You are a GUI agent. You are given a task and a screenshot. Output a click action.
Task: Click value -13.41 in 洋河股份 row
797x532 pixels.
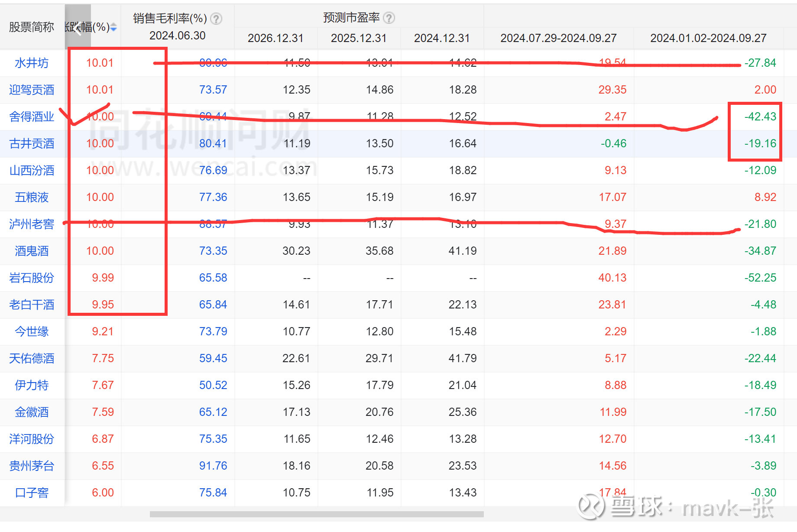[760, 439]
